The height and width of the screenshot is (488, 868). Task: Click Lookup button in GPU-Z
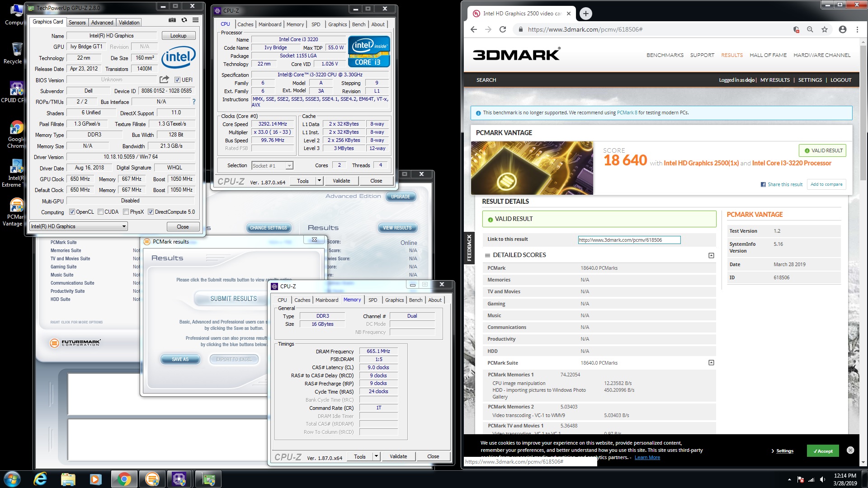[178, 36]
